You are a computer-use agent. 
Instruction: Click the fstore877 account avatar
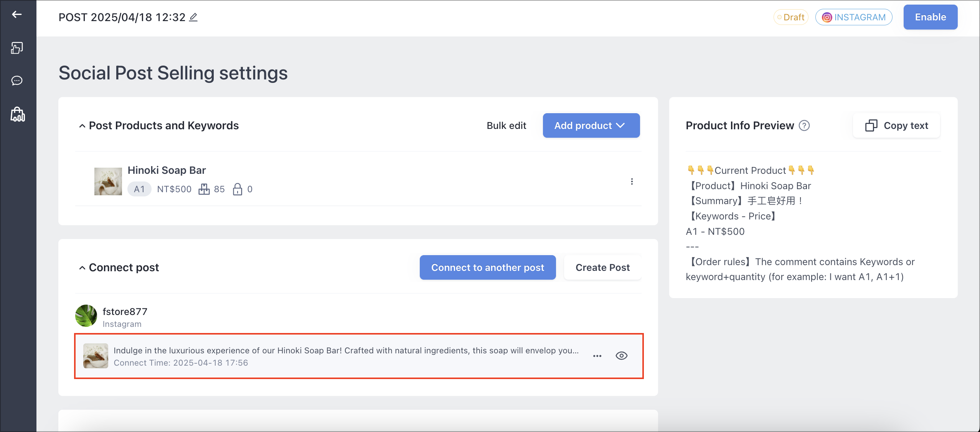(x=86, y=316)
